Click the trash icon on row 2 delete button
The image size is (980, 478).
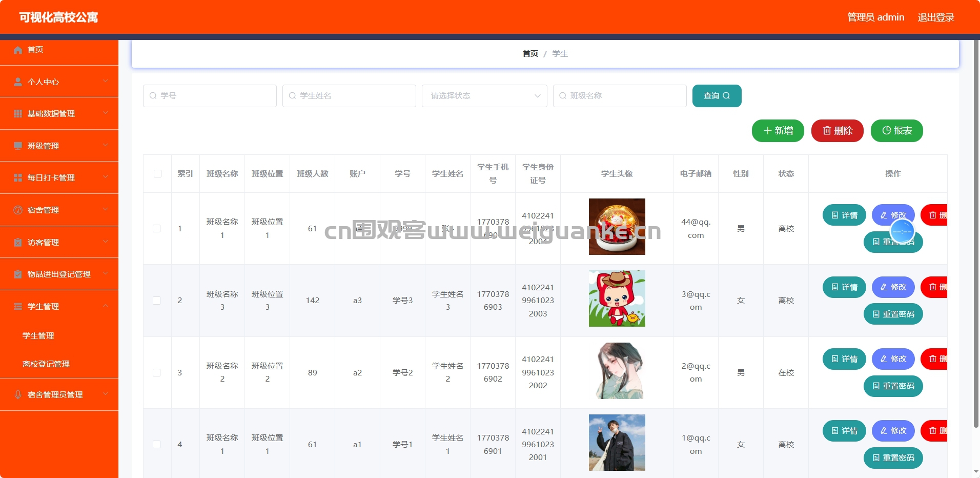(933, 287)
